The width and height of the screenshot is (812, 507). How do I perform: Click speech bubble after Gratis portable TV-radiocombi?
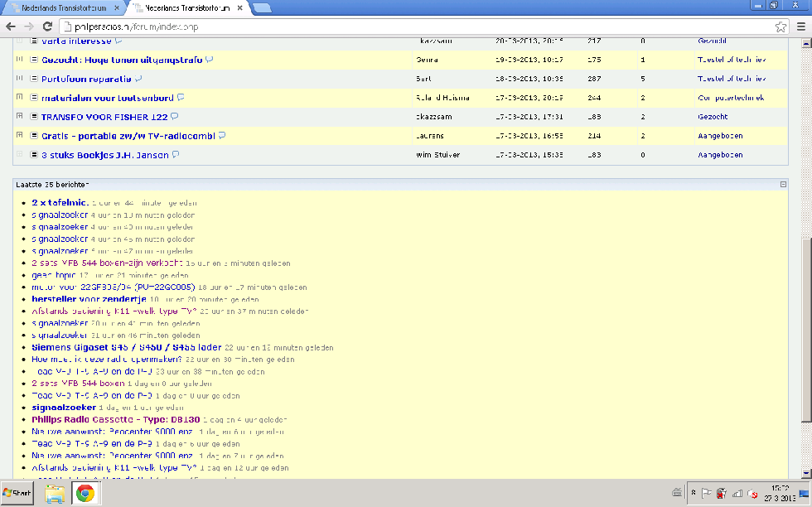click(222, 136)
